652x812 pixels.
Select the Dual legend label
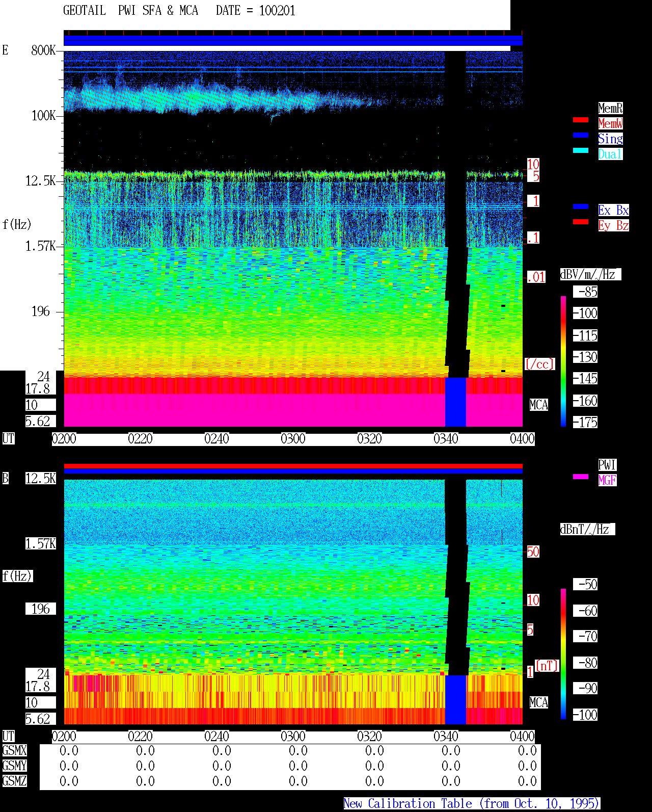610,154
